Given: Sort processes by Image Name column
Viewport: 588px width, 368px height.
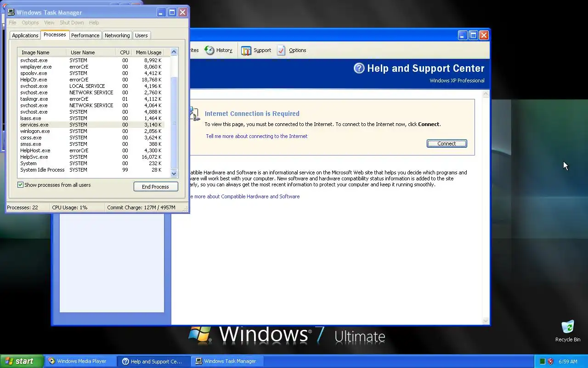Looking at the screenshot, I should 42,52.
